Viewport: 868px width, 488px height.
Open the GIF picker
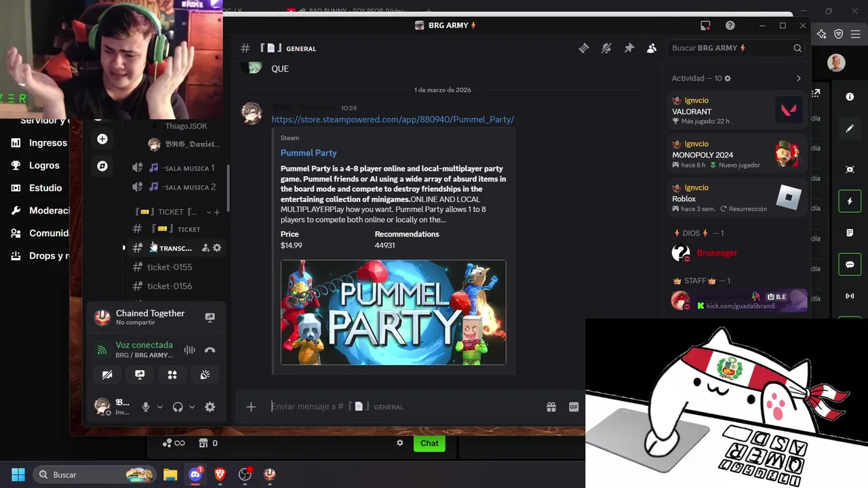(x=574, y=407)
